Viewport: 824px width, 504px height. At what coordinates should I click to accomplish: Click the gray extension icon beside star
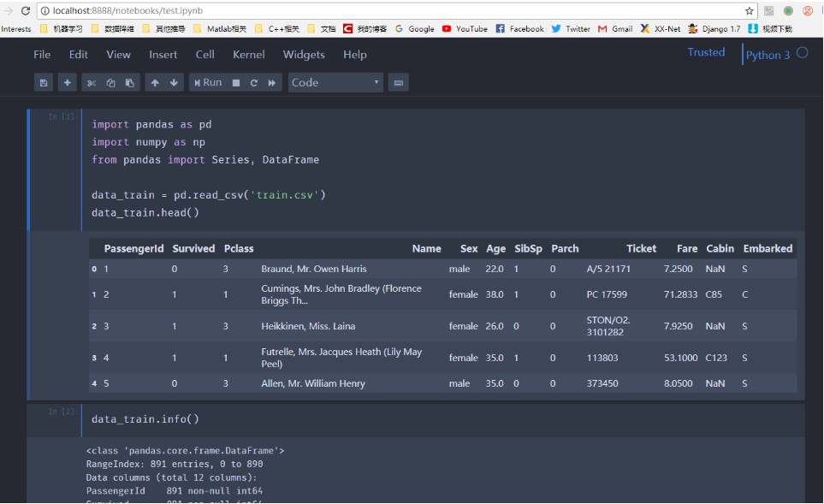pos(769,10)
